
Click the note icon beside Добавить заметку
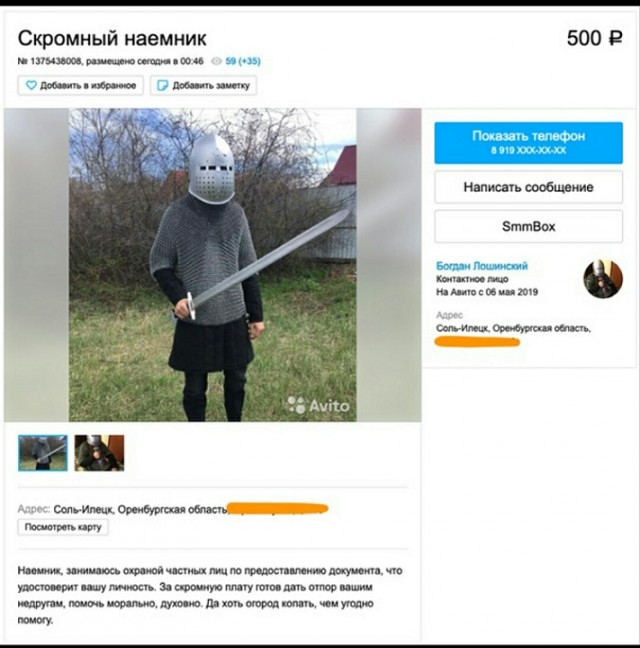[163, 86]
